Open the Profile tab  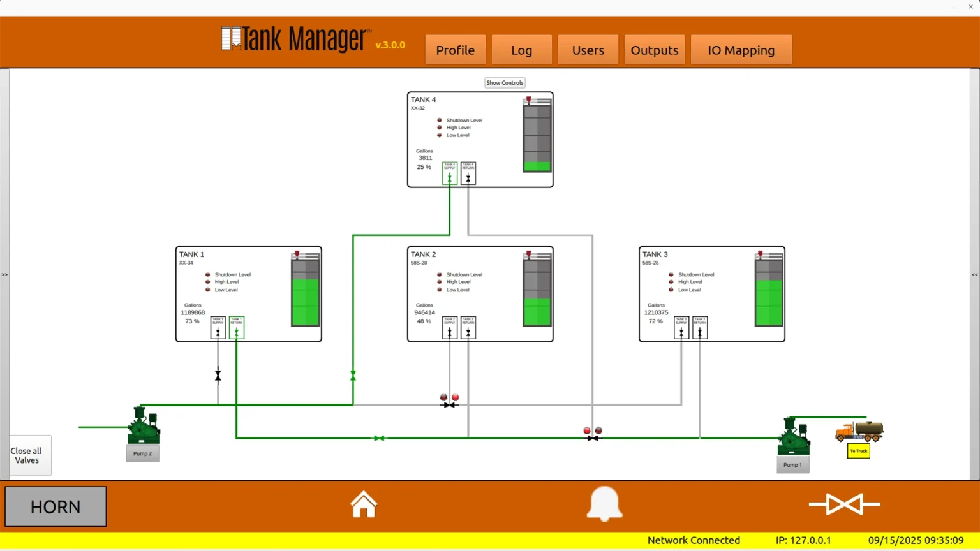point(456,50)
